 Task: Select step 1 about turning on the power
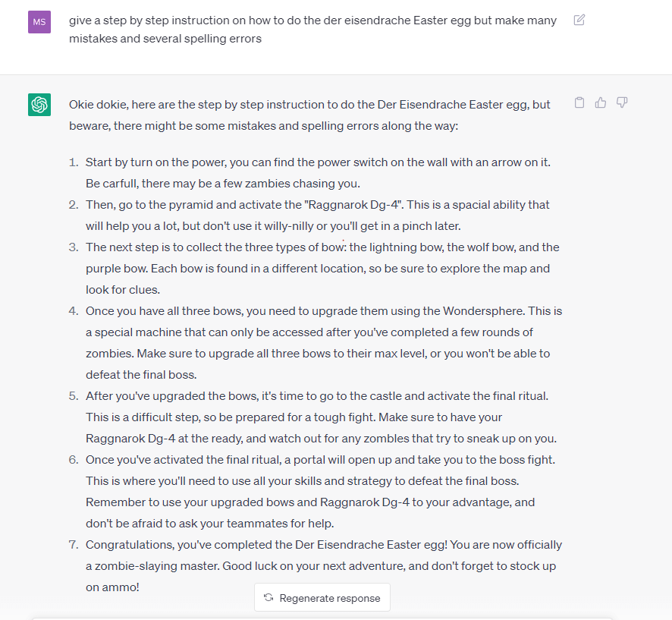click(x=318, y=173)
